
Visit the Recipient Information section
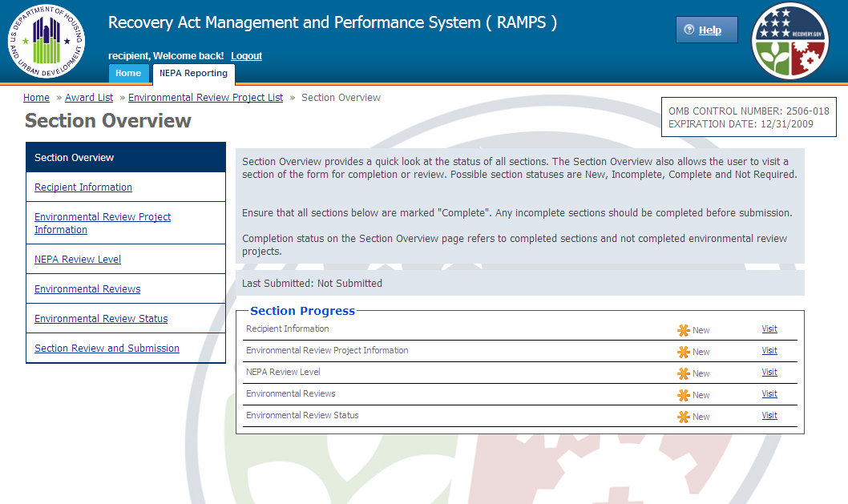(769, 329)
